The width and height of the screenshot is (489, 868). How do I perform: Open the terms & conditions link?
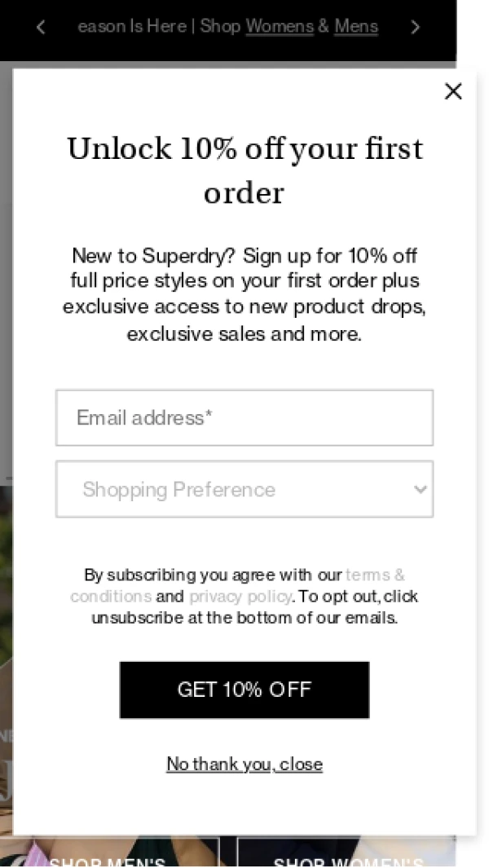[375, 575]
